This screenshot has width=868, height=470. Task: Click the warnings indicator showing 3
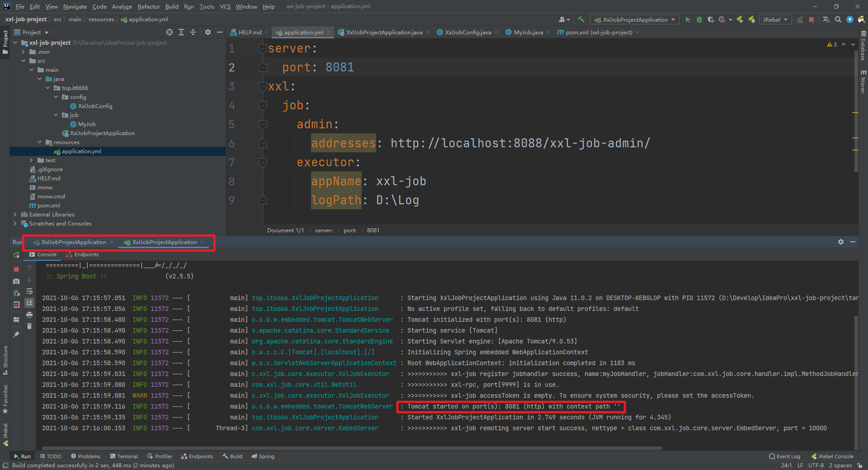pos(832,44)
